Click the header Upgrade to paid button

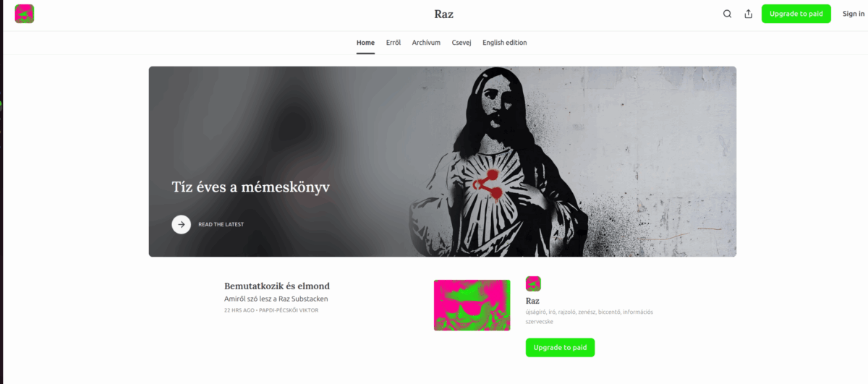[x=796, y=14]
